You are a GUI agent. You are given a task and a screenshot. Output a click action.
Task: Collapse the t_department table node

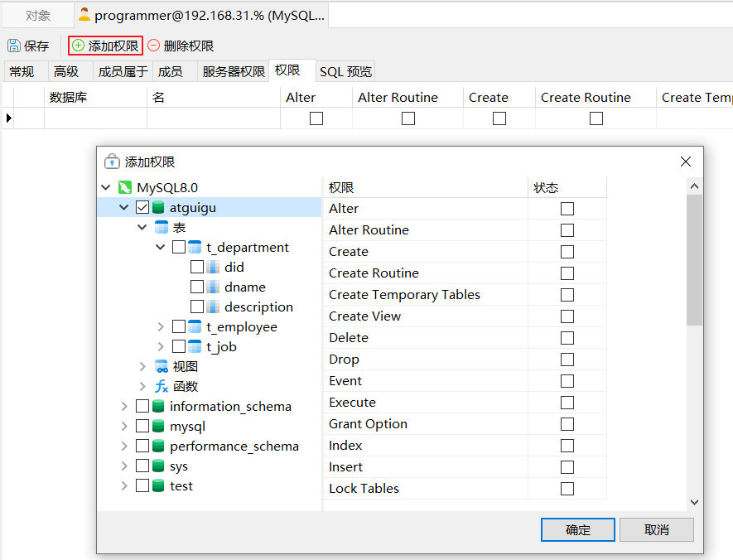tap(161, 247)
